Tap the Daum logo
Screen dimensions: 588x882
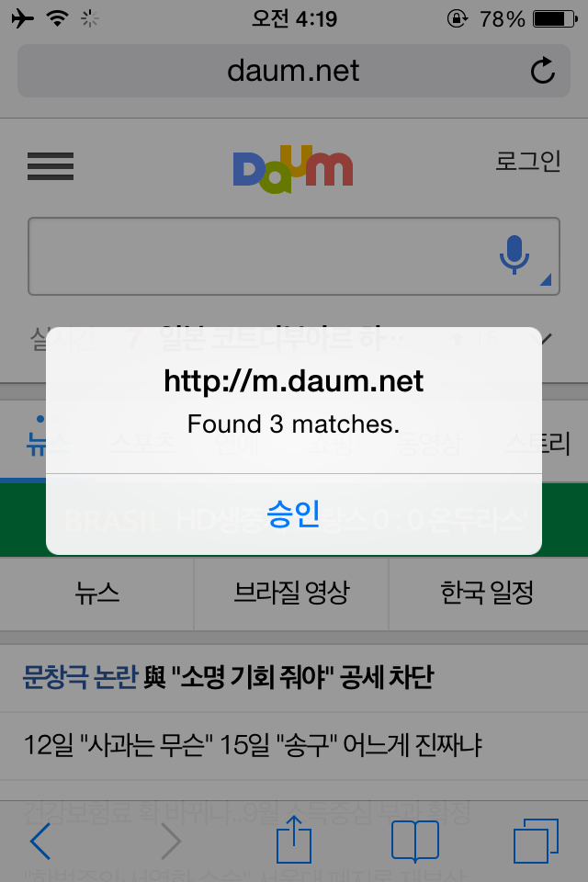[293, 169]
